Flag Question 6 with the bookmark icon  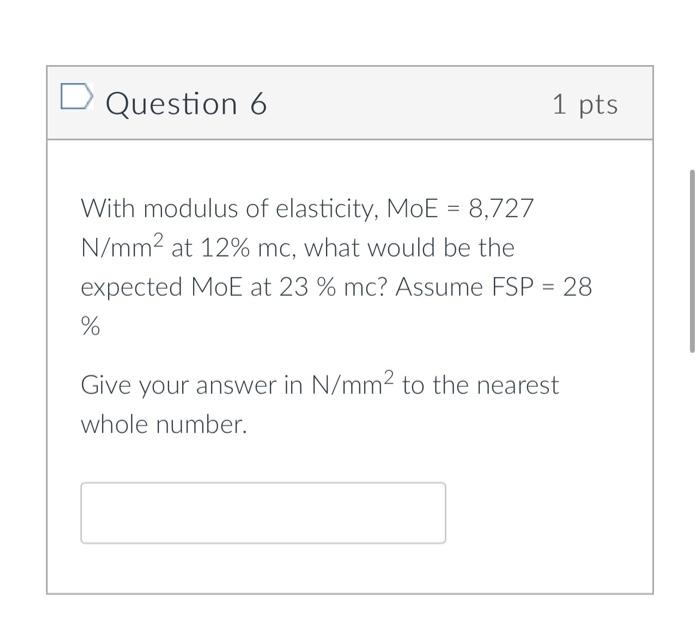[x=77, y=96]
